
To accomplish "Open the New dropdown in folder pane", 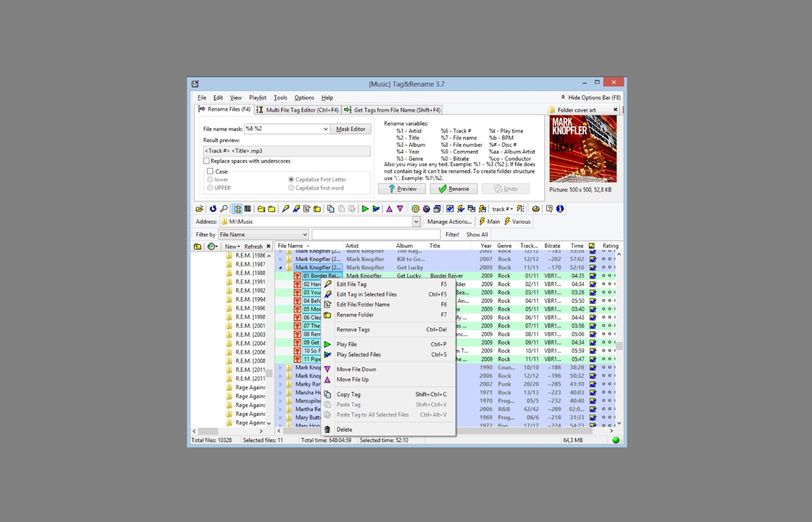I will pyautogui.click(x=232, y=247).
